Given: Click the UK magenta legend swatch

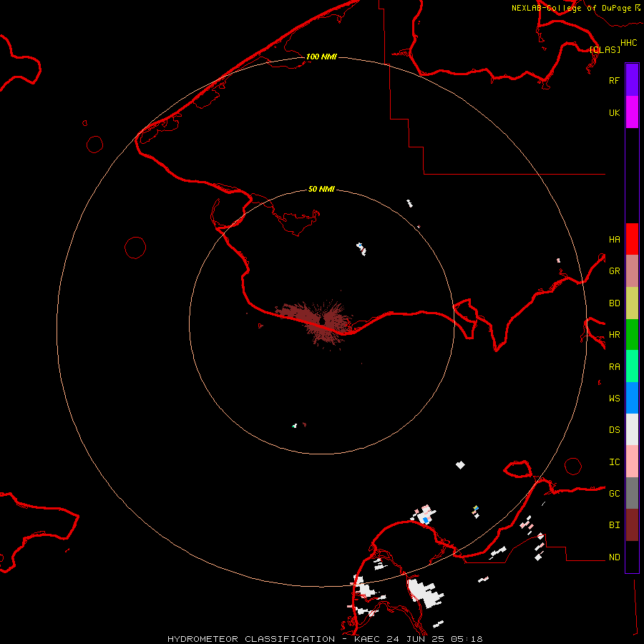Looking at the screenshot, I should tap(632, 112).
